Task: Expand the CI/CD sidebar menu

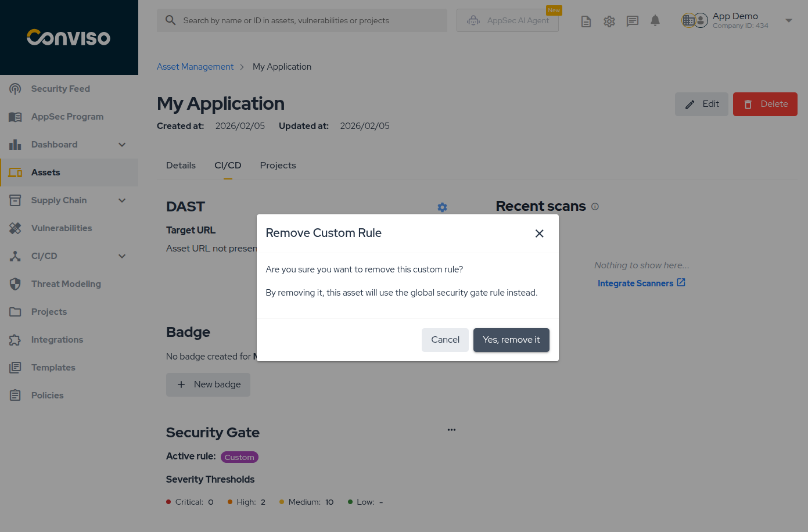Action: tap(122, 256)
